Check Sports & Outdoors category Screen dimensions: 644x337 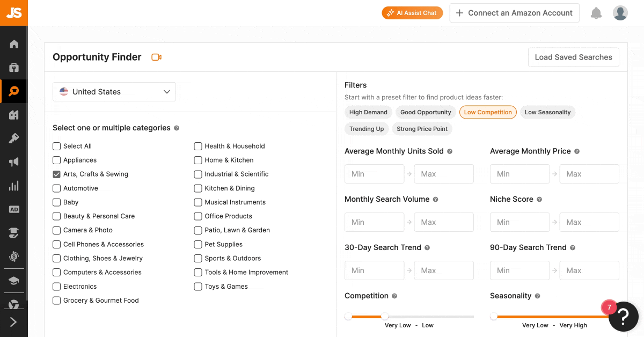tap(198, 258)
